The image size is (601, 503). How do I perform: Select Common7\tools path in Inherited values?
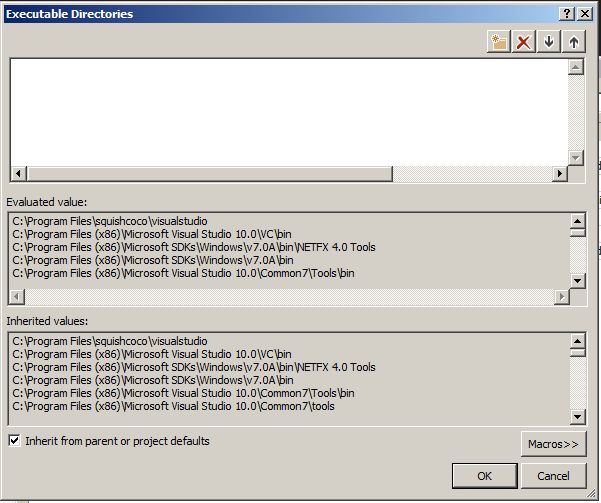[x=173, y=406]
